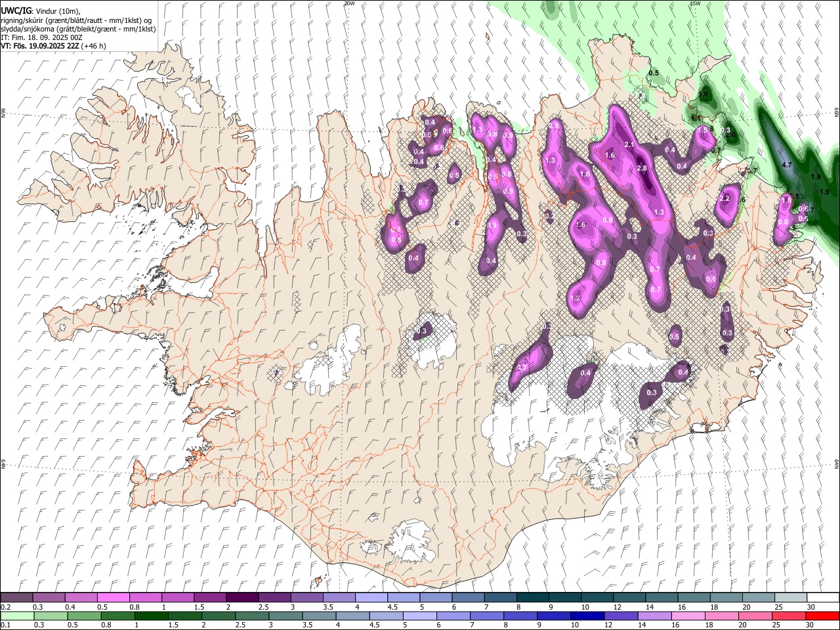This screenshot has height=630, width=840.
Task: Pick the deep navy 10–12 rain legend swatch
Action: point(586,616)
